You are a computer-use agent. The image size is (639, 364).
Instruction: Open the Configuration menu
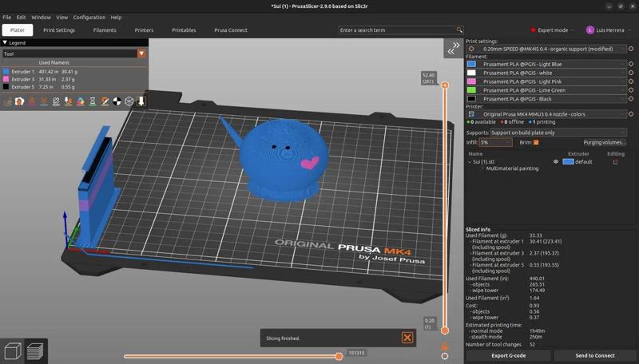pyautogui.click(x=89, y=17)
